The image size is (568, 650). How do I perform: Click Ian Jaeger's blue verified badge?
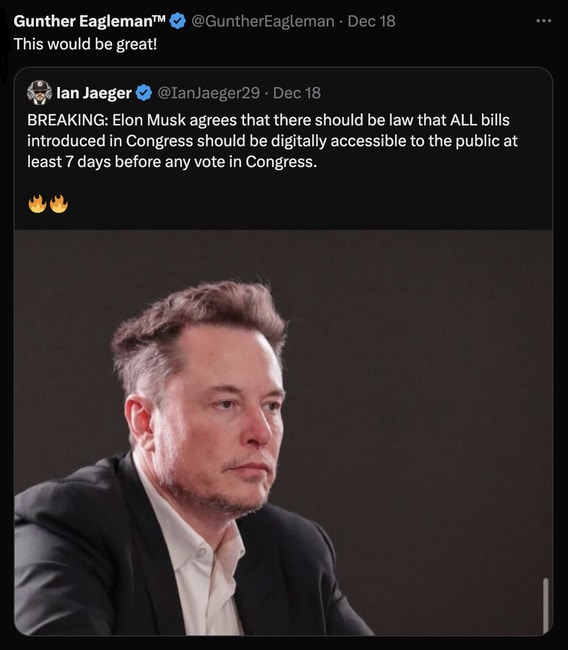pos(144,93)
